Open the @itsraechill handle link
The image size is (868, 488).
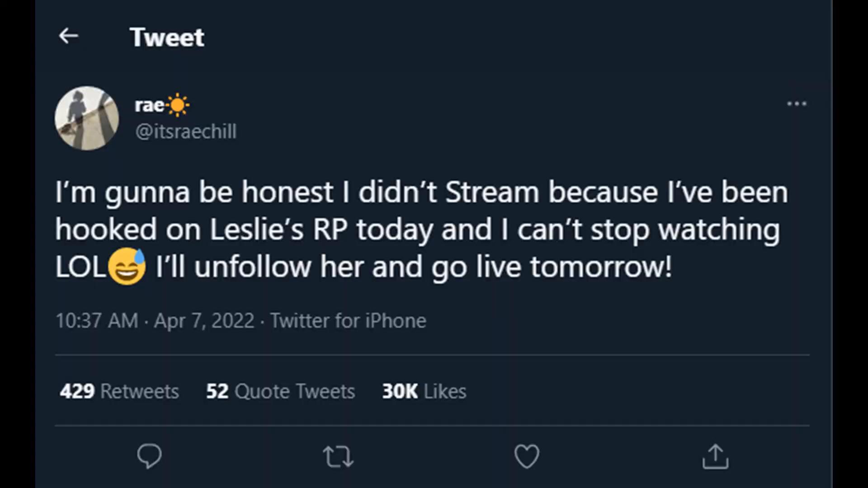(186, 131)
